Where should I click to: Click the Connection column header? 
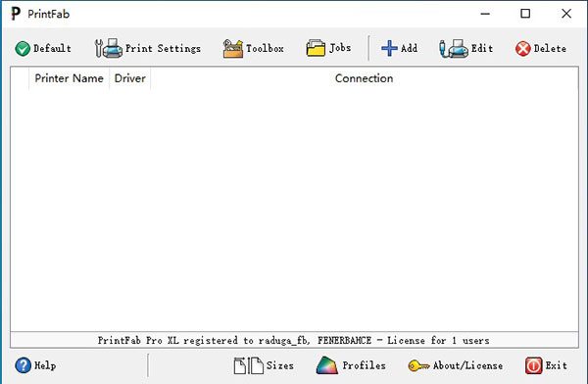(x=365, y=78)
